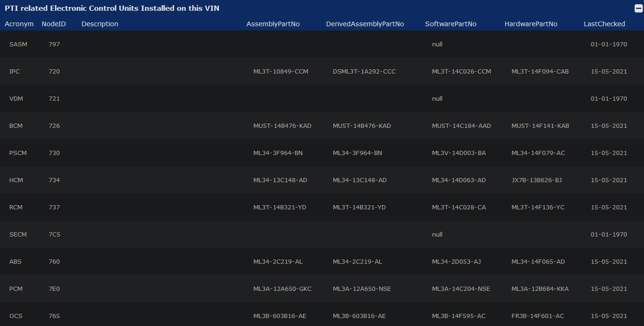Sort by the LastChecked column header
Image resolution: width=644 pixels, height=326 pixels.
pos(604,24)
